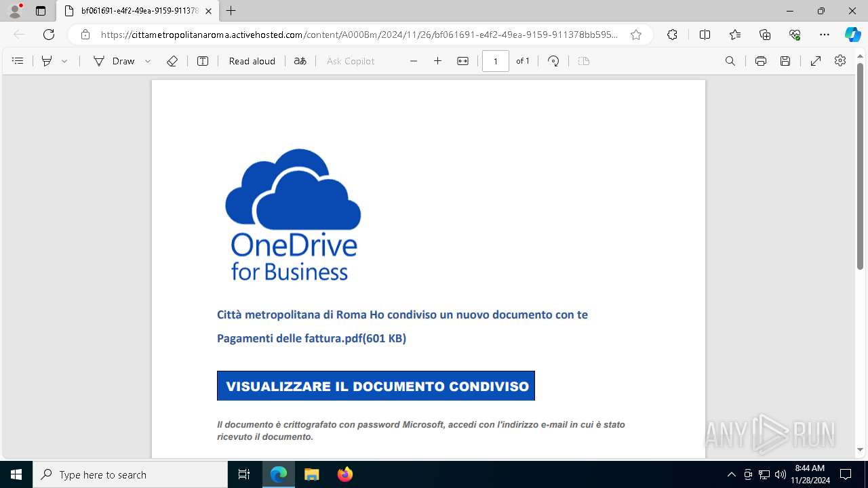Close the bf061691 PDF tab
Image resolution: width=868 pixels, height=488 pixels.
(x=208, y=11)
